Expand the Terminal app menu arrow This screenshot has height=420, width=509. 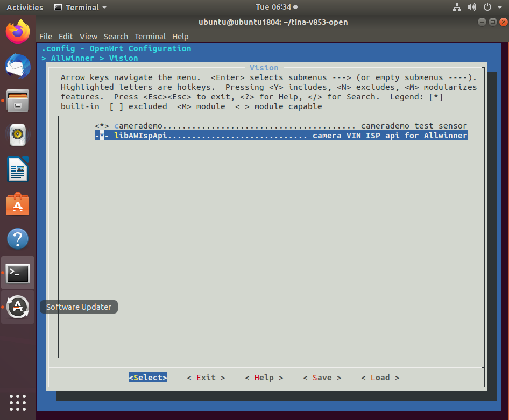[x=104, y=7]
